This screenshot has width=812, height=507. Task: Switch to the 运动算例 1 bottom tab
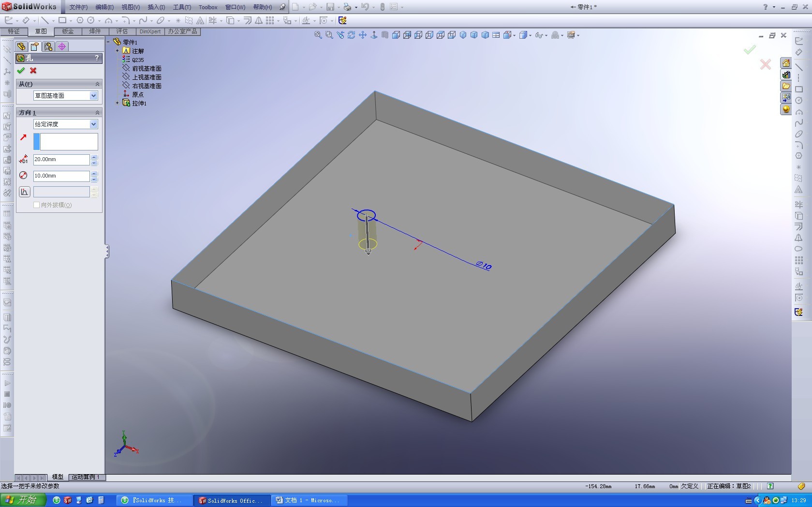click(x=86, y=477)
